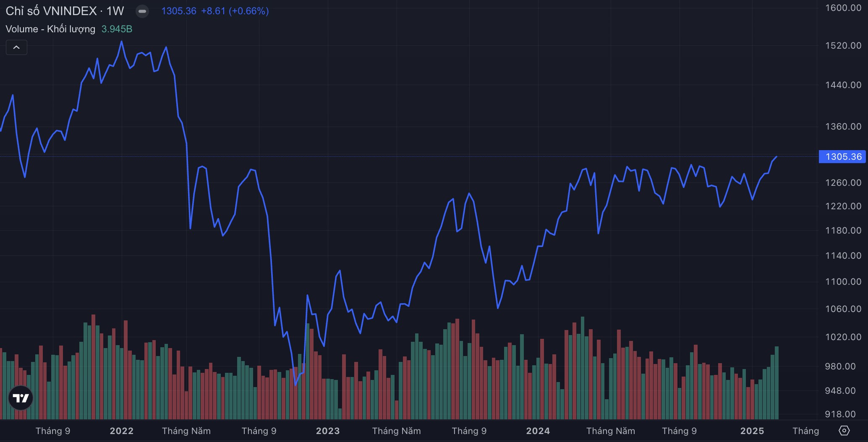Screen dimensions: 868x442
Task: Click the 1220.00 price scale label
Action: [843, 206]
